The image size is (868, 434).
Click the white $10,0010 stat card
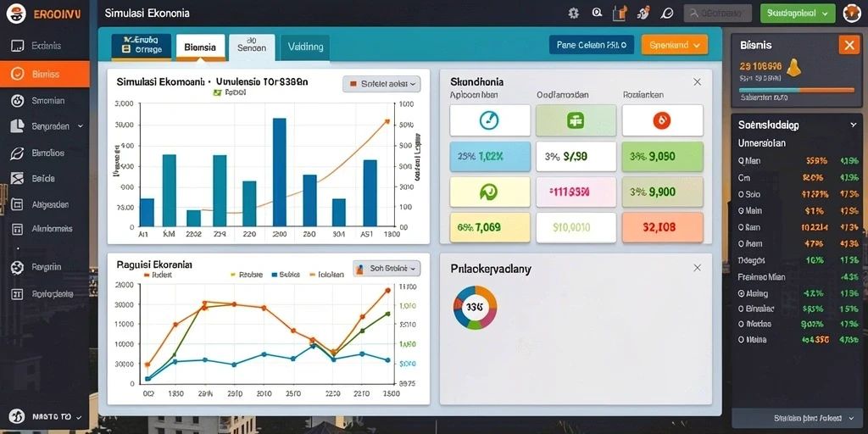tap(576, 227)
